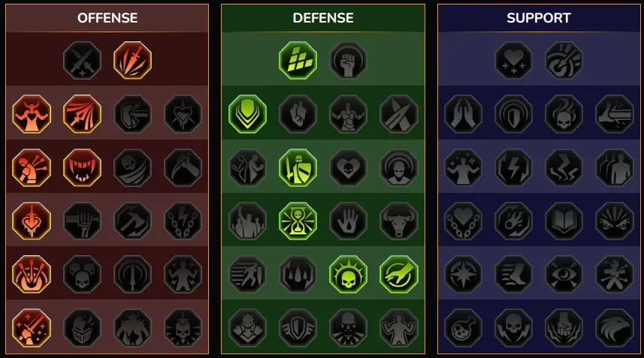
Task: Select the red fanged mouth mastery
Action: click(x=82, y=167)
